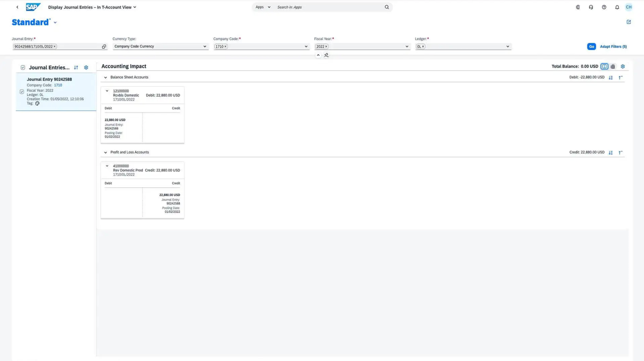Screen dimensions: 644x361
Task: Uncheck Journal Entry 90242588 checkbox
Action: pyautogui.click(x=22, y=92)
